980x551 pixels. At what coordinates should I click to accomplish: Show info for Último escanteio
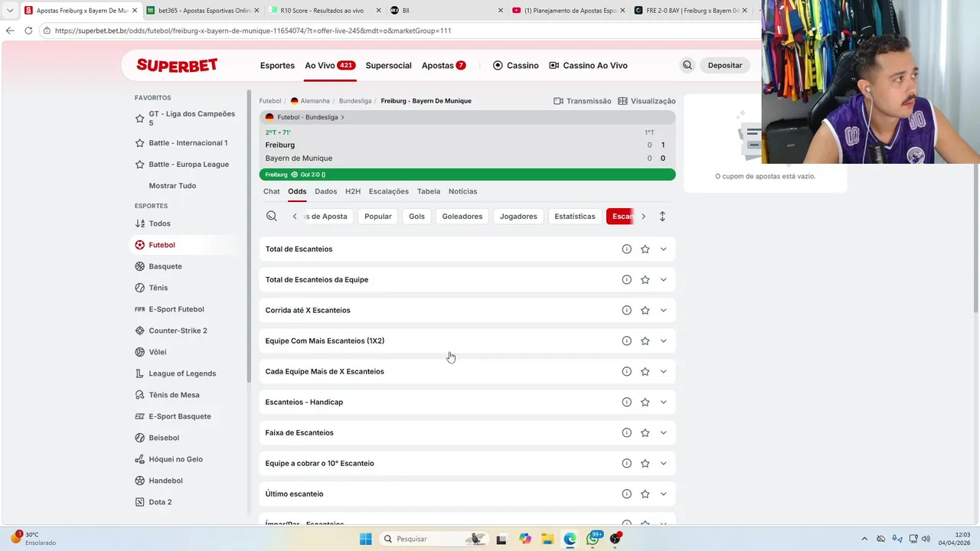click(x=626, y=494)
